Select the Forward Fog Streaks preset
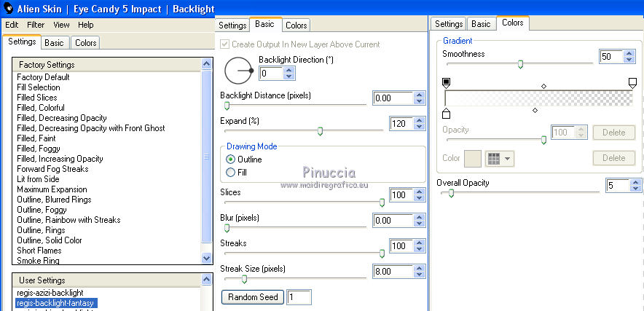The image size is (644, 311). coord(52,169)
